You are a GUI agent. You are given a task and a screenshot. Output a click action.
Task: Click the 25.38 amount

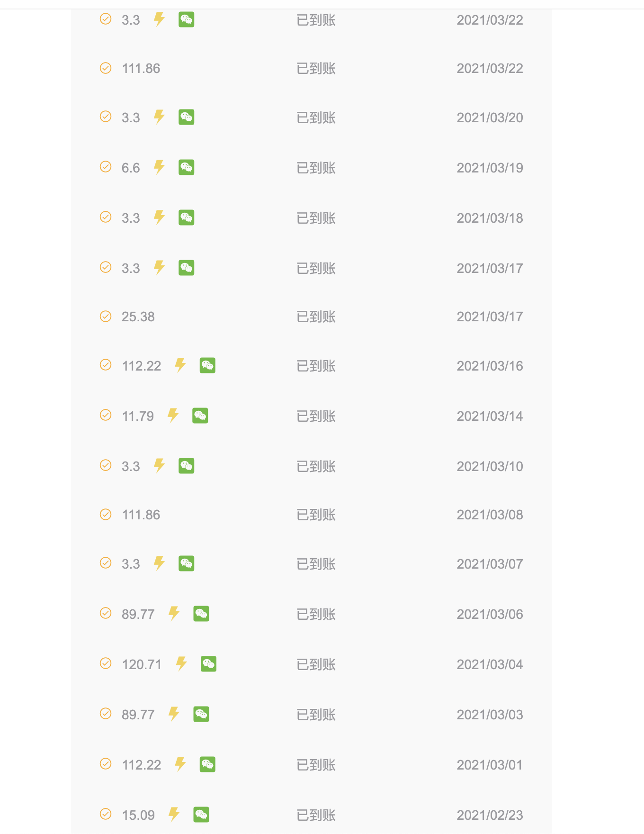click(x=138, y=317)
